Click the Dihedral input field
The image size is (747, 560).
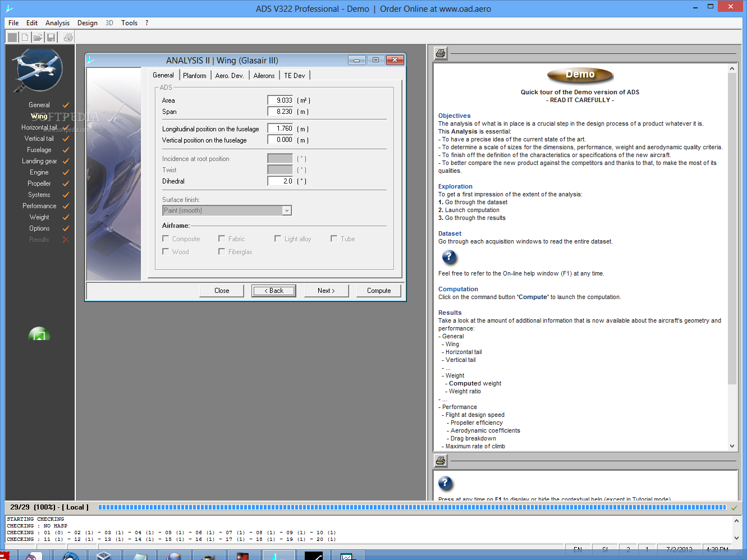(x=281, y=181)
